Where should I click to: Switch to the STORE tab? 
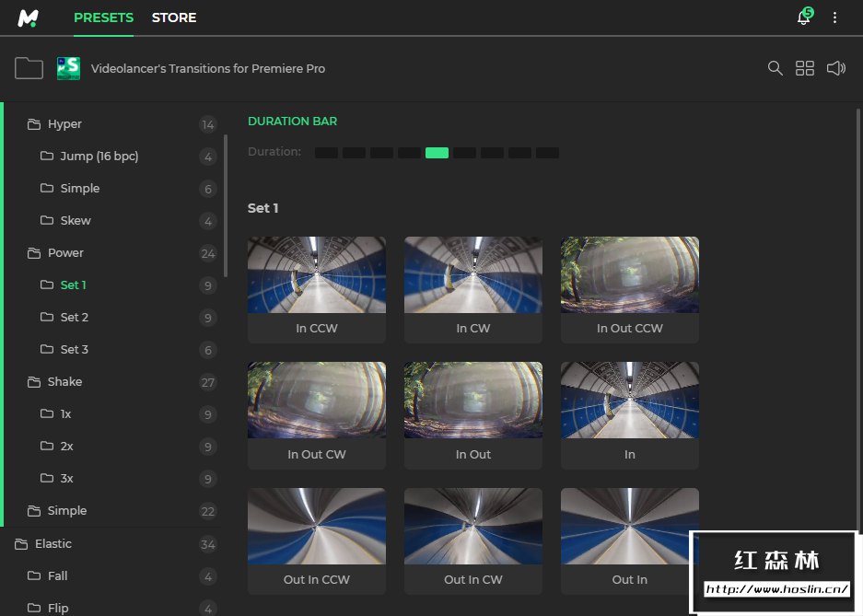click(174, 17)
